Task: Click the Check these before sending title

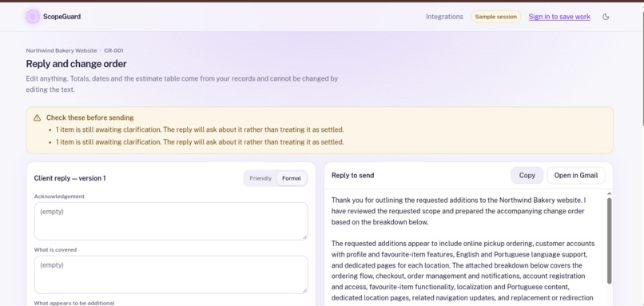Action: pyautogui.click(x=90, y=118)
